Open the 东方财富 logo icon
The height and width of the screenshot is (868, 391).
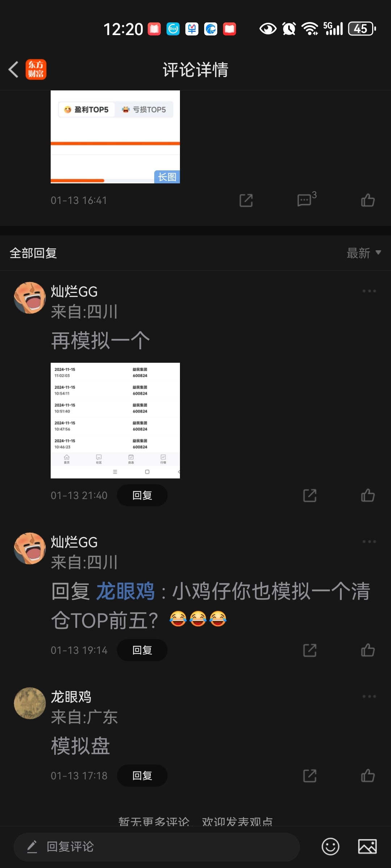[36, 69]
